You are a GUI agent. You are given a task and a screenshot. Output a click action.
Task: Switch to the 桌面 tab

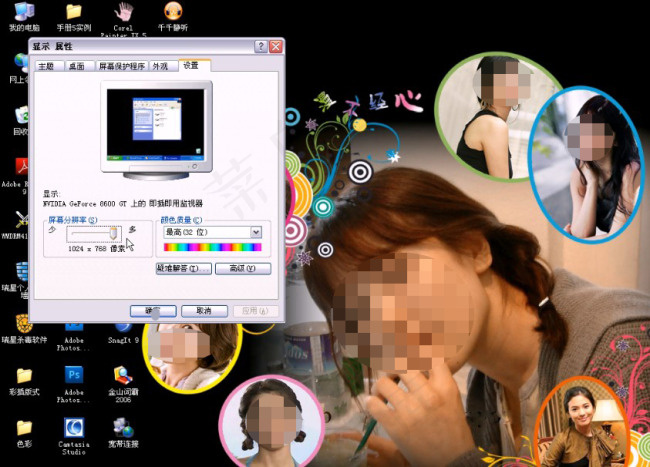pyautogui.click(x=79, y=66)
